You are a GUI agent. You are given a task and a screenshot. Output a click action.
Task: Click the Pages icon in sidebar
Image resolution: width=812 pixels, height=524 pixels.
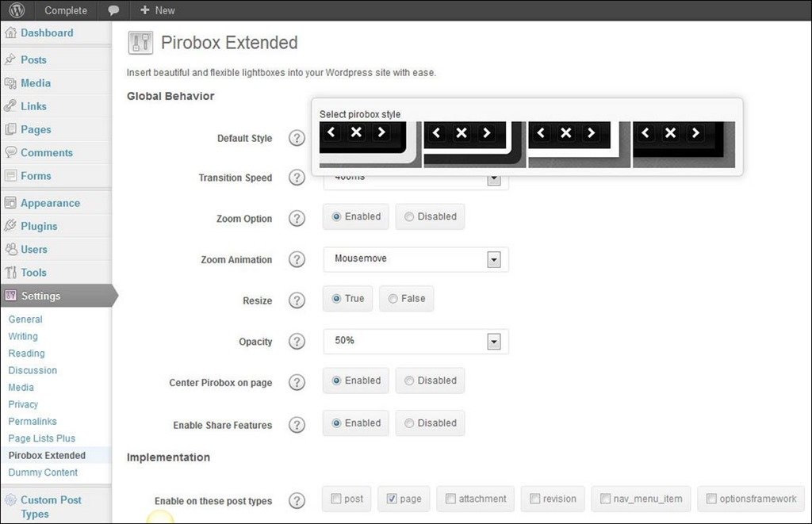pyautogui.click(x=10, y=129)
